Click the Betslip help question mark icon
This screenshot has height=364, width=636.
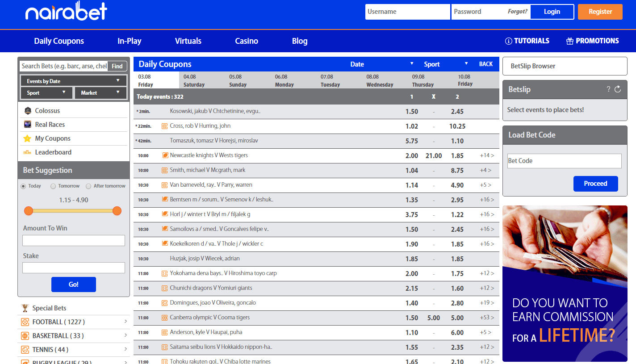tap(608, 89)
